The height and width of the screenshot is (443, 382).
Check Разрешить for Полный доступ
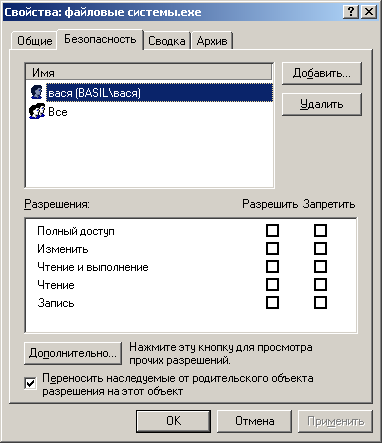tap(272, 231)
